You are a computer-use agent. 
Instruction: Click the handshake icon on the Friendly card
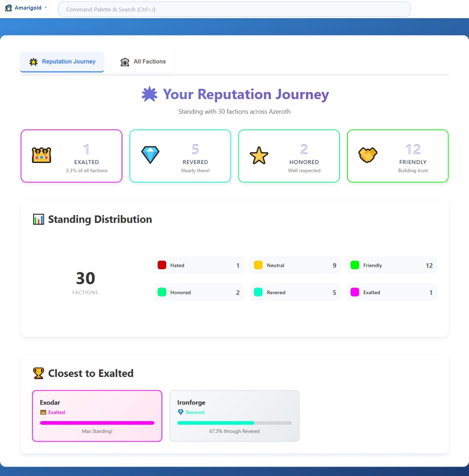tap(368, 155)
